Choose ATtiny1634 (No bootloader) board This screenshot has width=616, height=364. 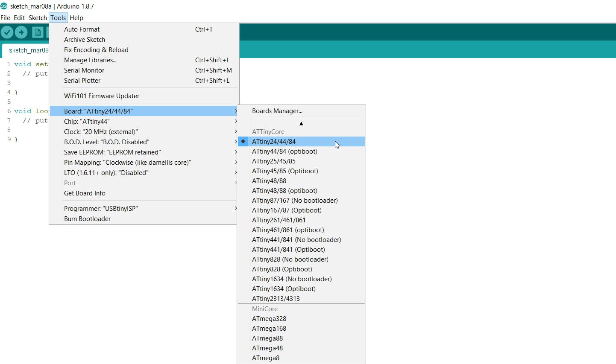pyautogui.click(x=301, y=279)
